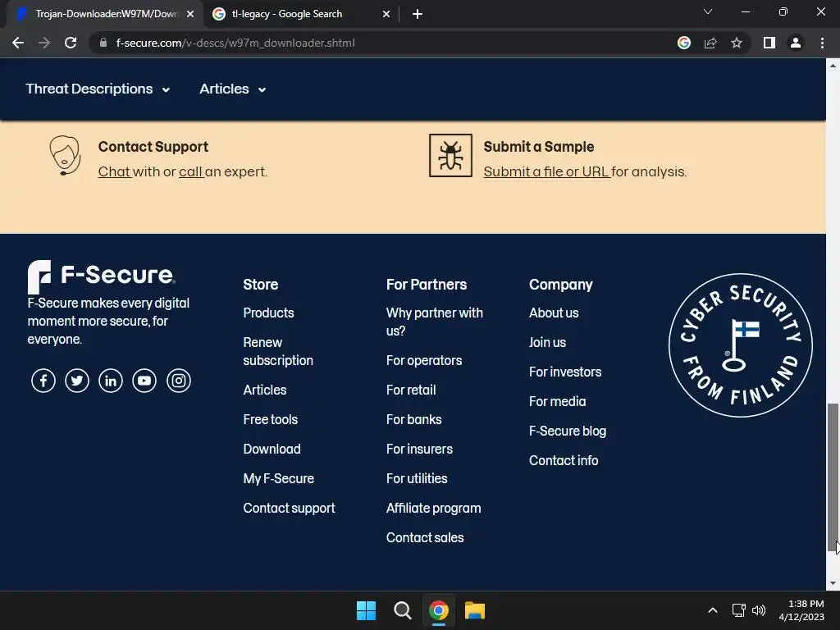
Task: Open the Download link
Action: (x=272, y=449)
